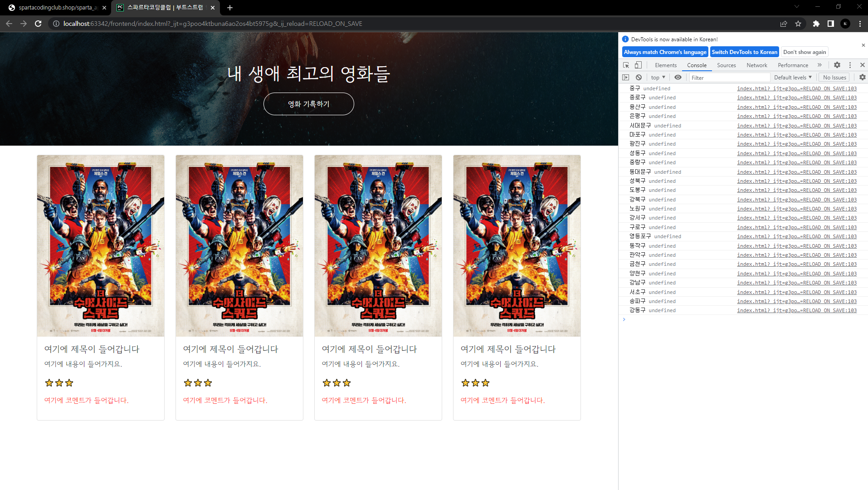Click Switch DevTools to Korean
The width and height of the screenshot is (868, 490).
pyautogui.click(x=744, y=52)
